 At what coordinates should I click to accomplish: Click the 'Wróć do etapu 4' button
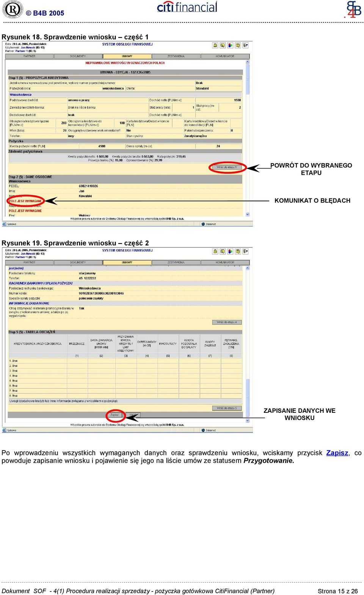click(227, 322)
